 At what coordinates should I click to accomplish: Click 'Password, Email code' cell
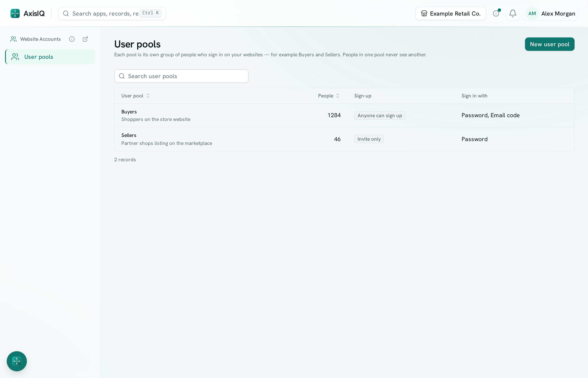(490, 115)
